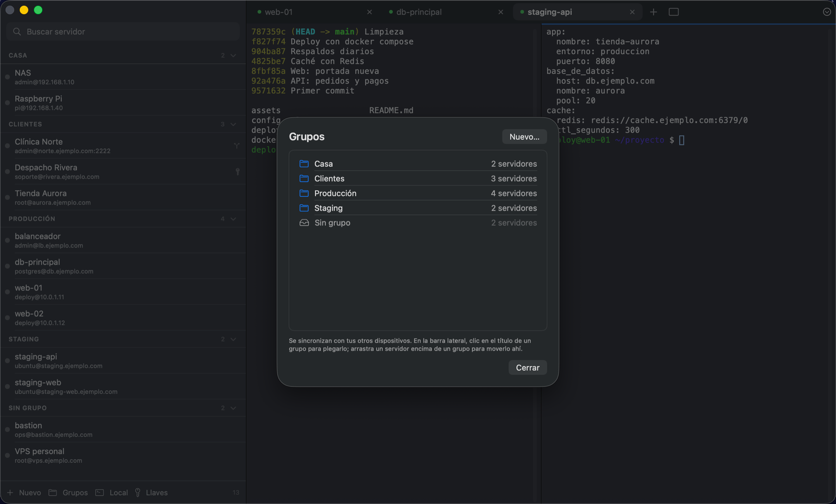Close the web-01 tab
836x504 pixels.
[369, 12]
